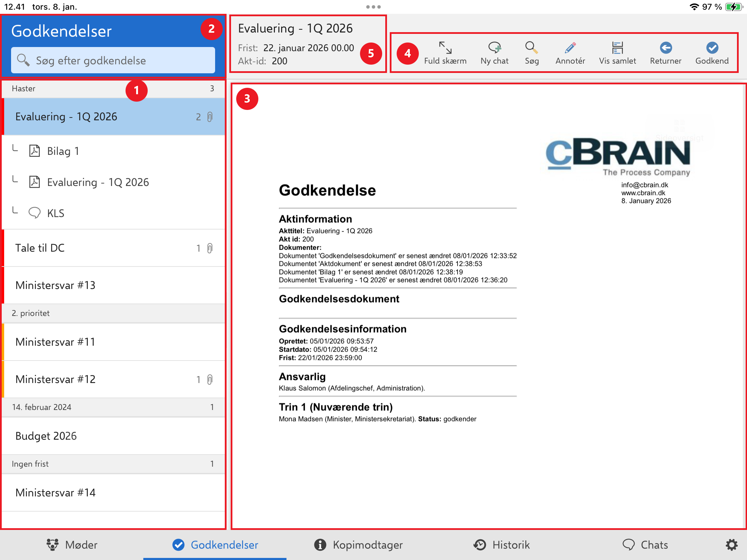Open Ministersvar #11 approval

tap(113, 342)
